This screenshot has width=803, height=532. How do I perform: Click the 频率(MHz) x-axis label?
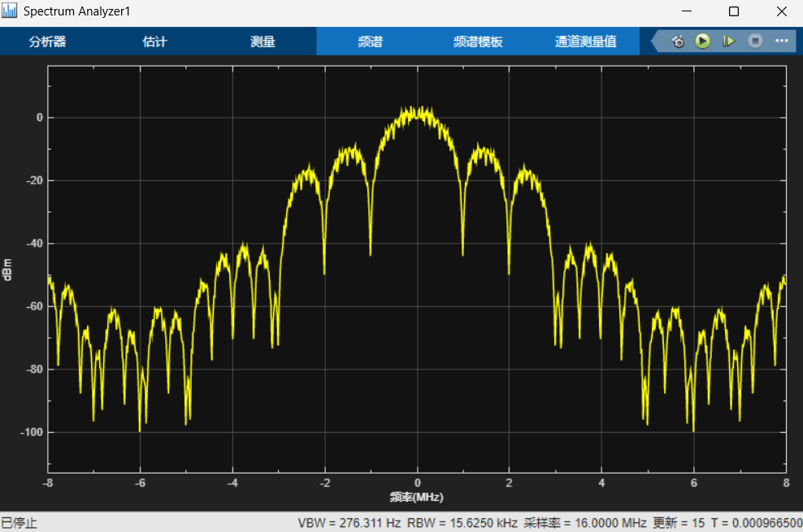click(416, 497)
